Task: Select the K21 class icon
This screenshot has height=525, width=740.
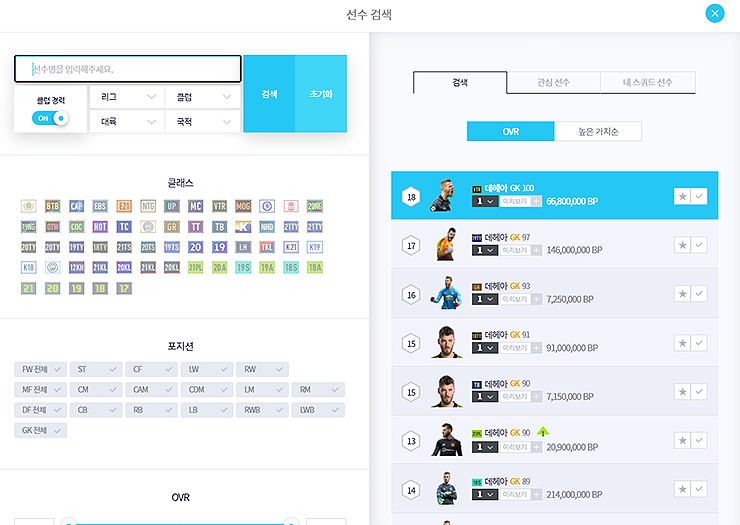Action: [291, 247]
